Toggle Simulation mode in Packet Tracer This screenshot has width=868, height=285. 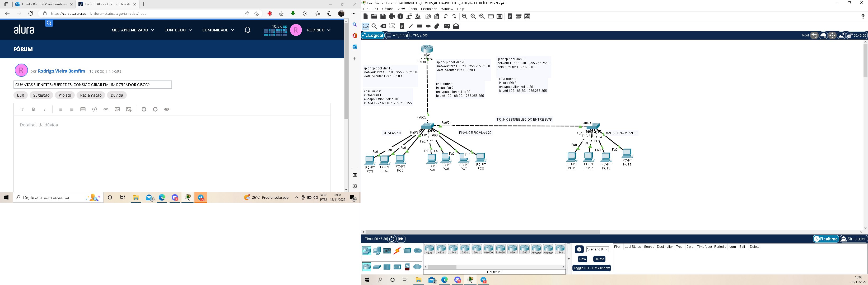854,239
